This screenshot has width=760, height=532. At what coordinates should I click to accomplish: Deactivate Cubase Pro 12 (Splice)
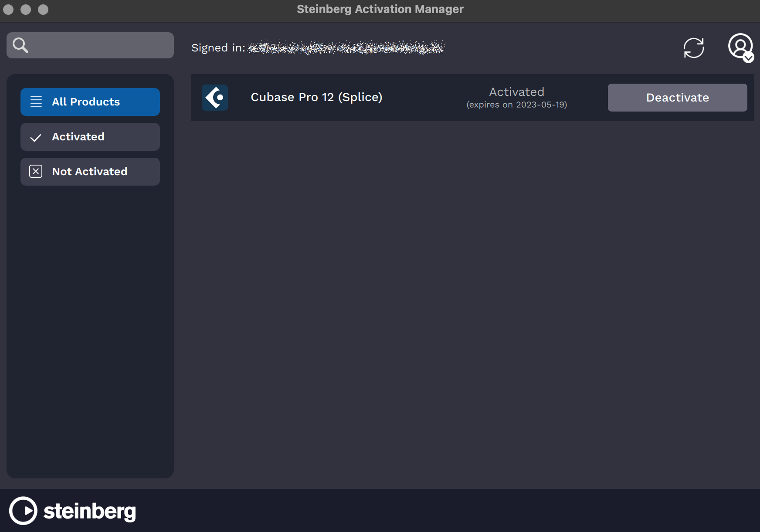point(677,97)
